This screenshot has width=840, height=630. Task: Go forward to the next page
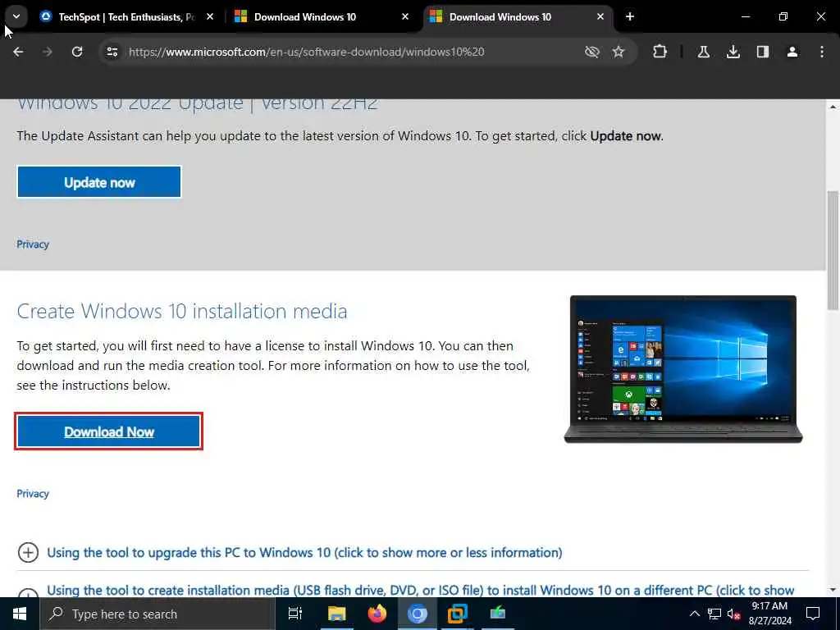pyautogui.click(x=47, y=52)
